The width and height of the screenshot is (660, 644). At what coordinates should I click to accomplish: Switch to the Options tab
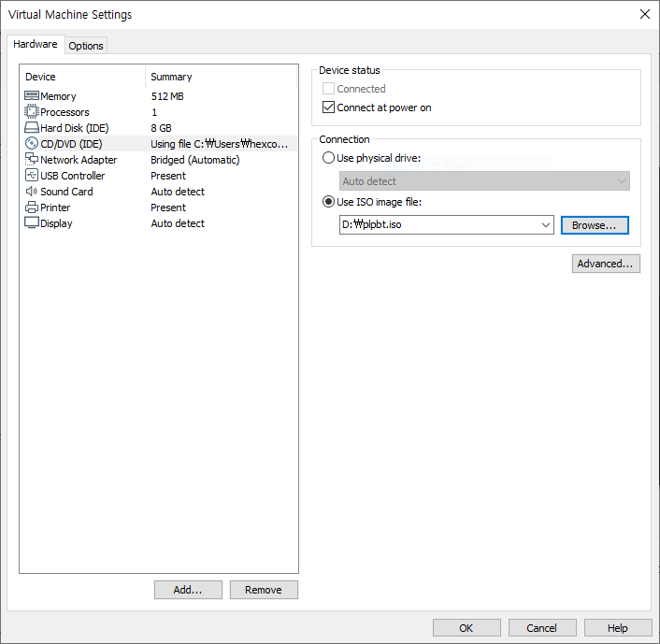(x=86, y=46)
